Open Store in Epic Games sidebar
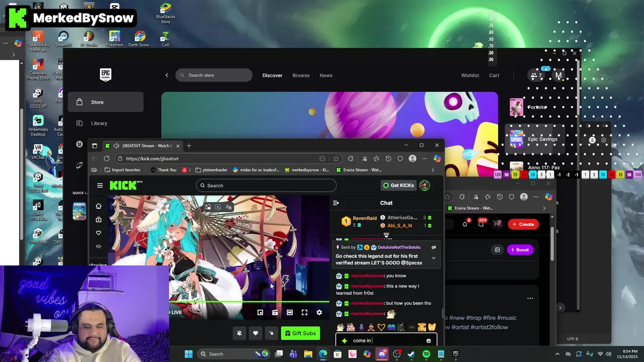 [106, 102]
